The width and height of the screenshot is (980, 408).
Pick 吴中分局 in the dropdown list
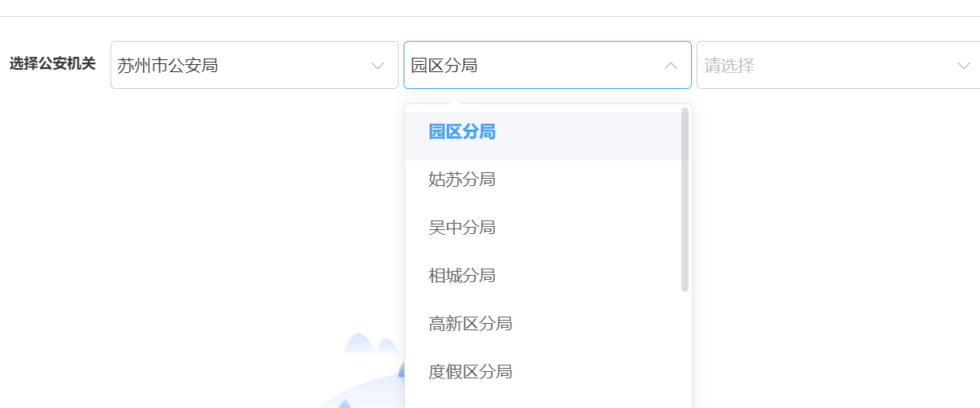[x=462, y=228]
